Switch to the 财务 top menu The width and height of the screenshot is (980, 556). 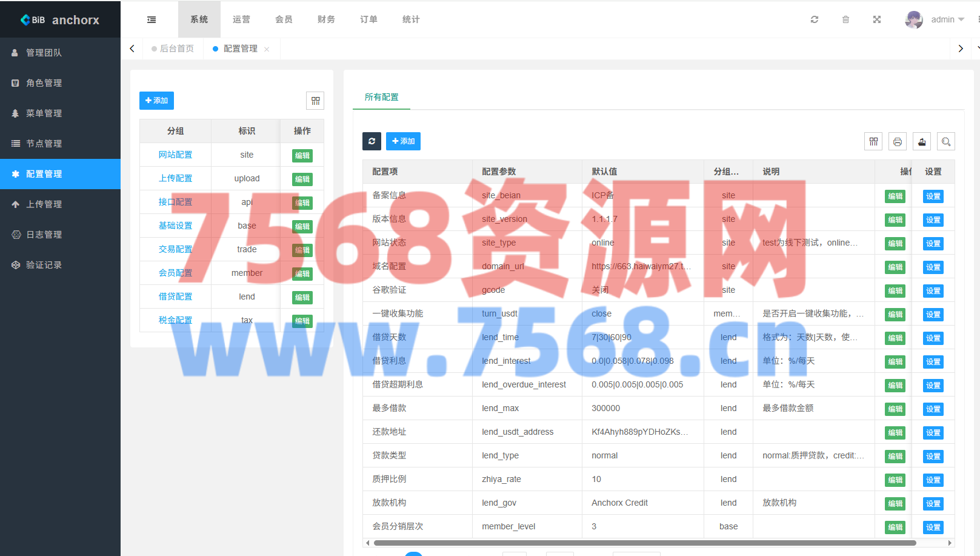[x=326, y=19]
